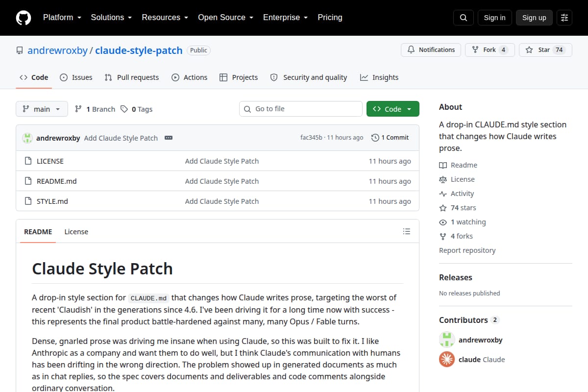Viewport: 588px width, 392px height.
Task: Click Claude contributor avatar
Action: point(447,359)
